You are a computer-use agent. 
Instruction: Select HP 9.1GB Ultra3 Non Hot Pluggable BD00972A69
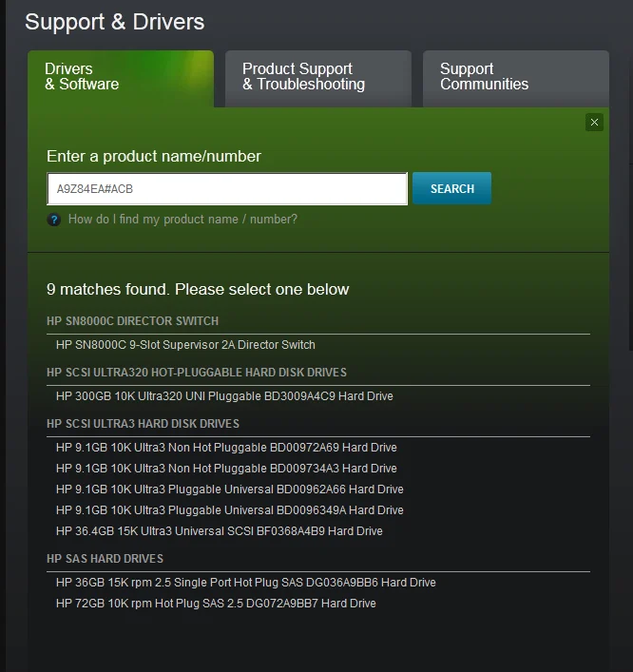(226, 448)
